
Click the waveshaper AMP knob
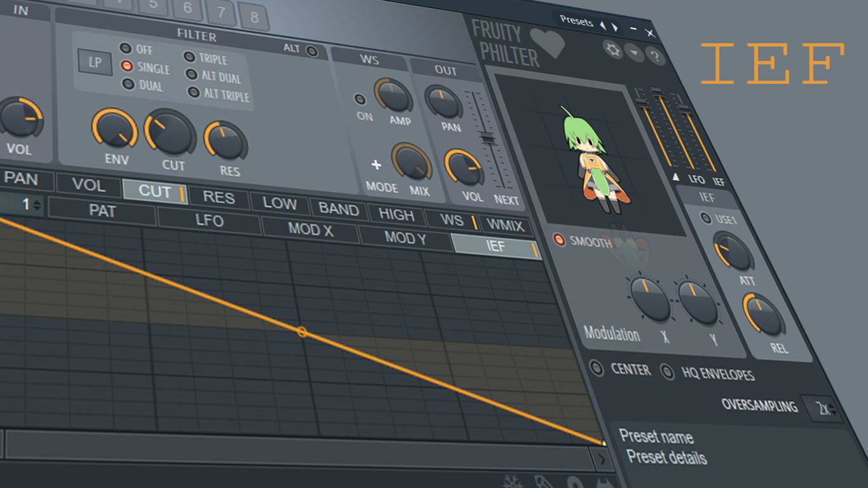tap(393, 95)
